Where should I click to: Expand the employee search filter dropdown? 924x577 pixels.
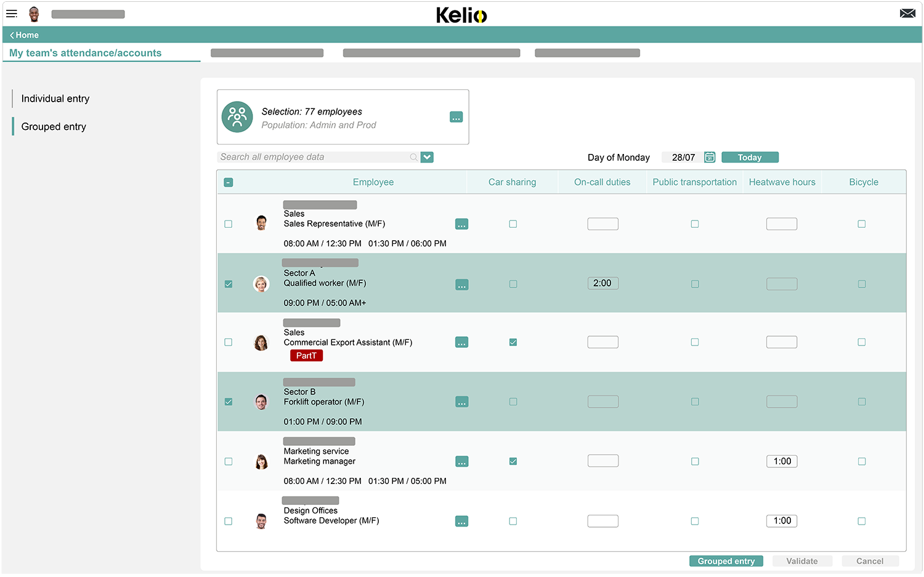[x=427, y=157]
